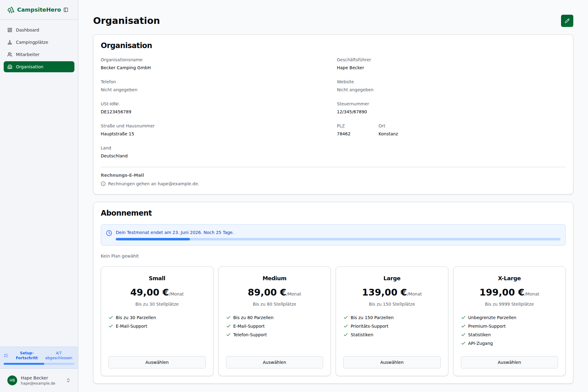Click the CampsiteHero brand name

click(39, 10)
